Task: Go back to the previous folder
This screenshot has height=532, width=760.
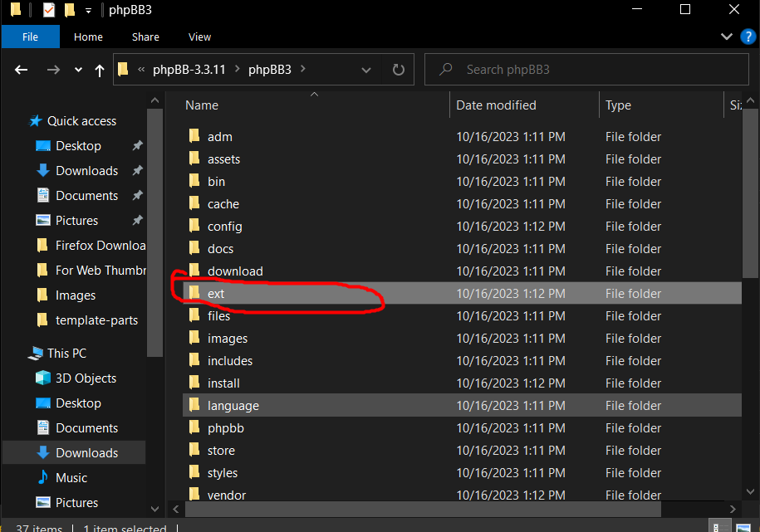Action: [21, 70]
